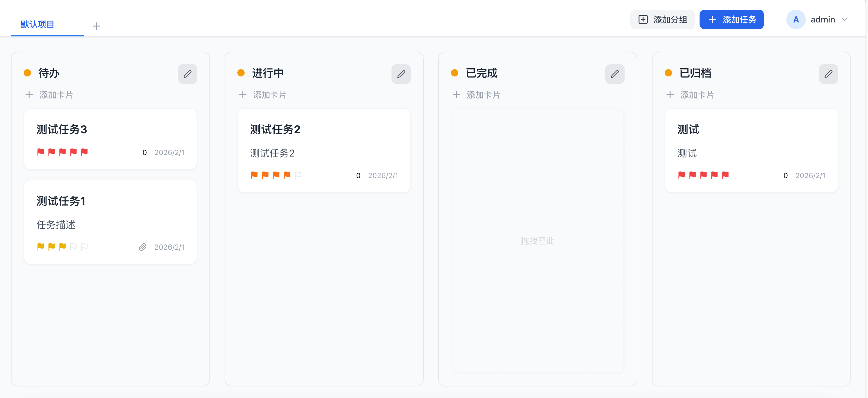This screenshot has width=868, height=398.
Task: Set 测试任务1 priority to fourth flag
Action: (73, 247)
